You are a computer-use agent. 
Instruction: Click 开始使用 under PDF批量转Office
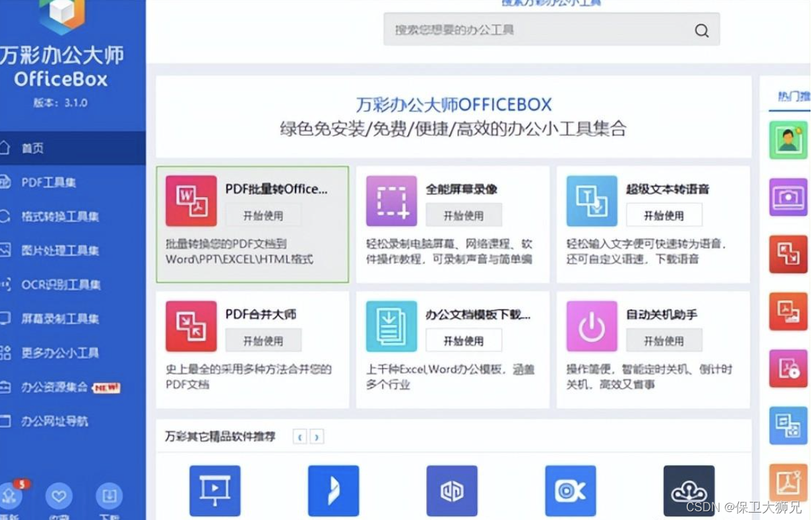tap(263, 216)
